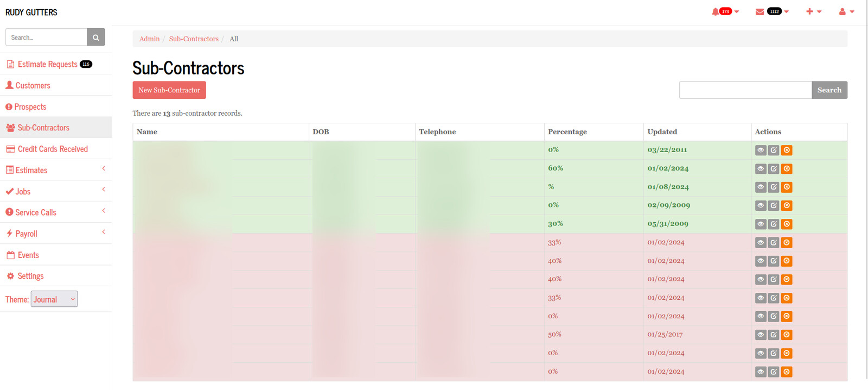Expand the Estimates sidebar menu
Screen dimensions: 868x390
pos(56,170)
